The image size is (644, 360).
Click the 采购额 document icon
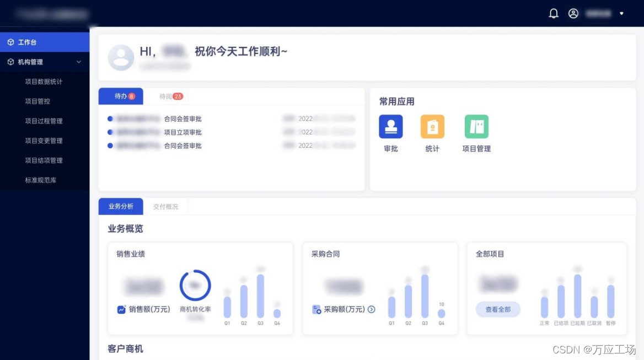pos(316,309)
